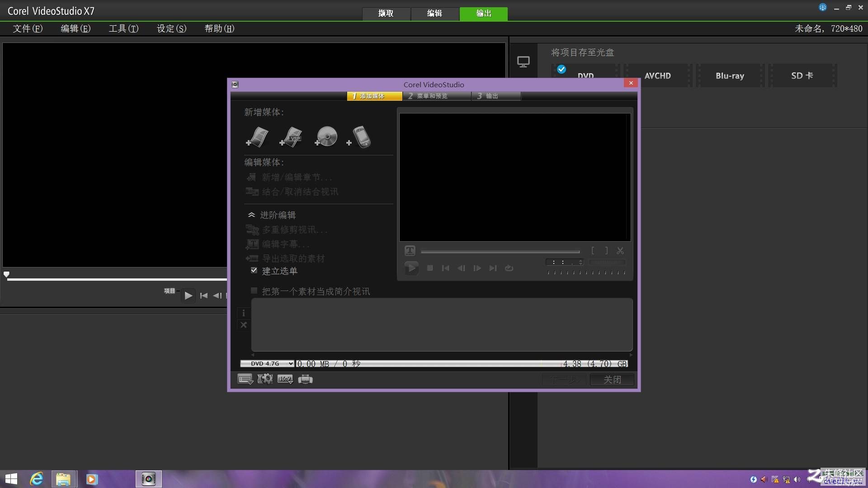Open project settings gear icon
Screen dimensions: 868x488
pyautogui.click(x=265, y=379)
